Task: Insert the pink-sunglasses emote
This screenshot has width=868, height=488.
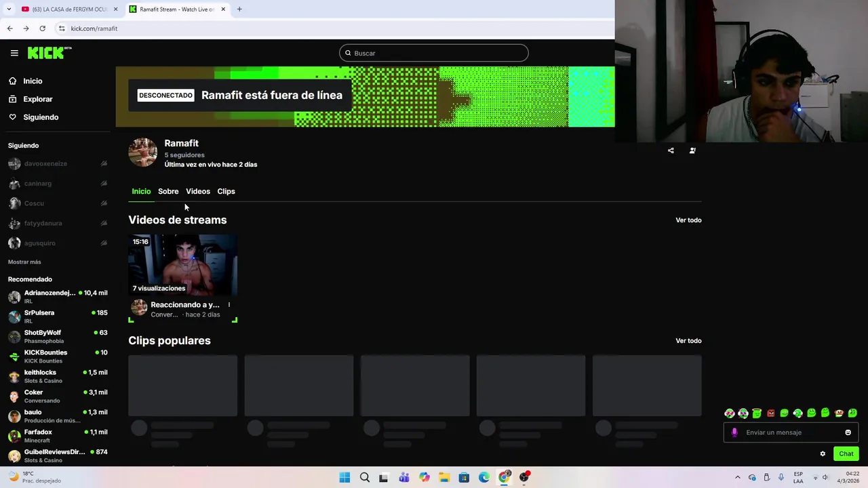Action: pos(730,413)
